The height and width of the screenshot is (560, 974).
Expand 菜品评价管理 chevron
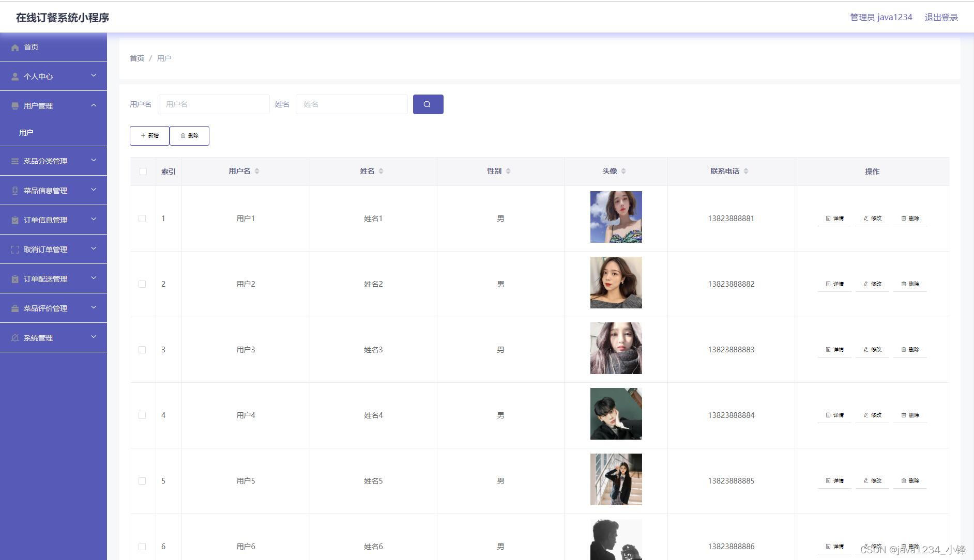(94, 307)
